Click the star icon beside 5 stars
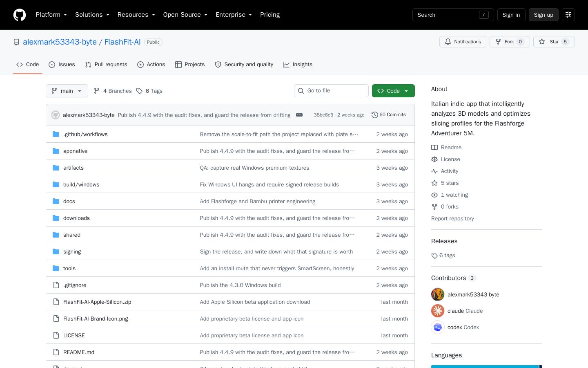This screenshot has height=368, width=588. coord(434,183)
